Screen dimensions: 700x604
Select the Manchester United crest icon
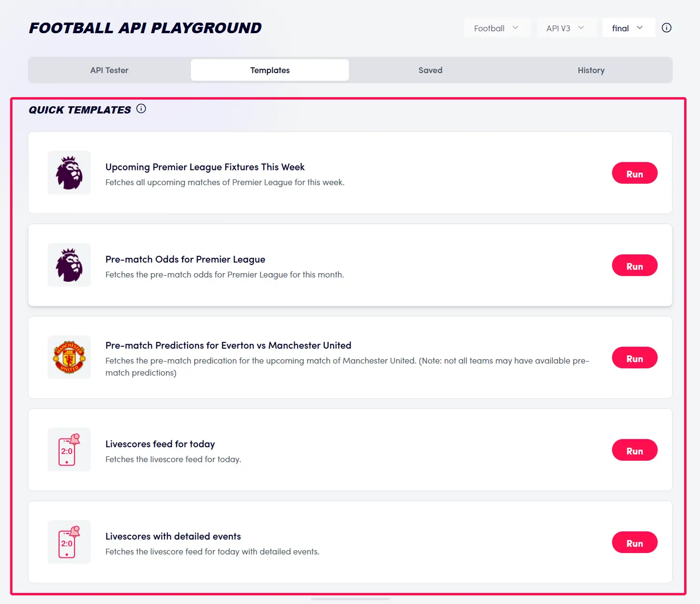[69, 357]
